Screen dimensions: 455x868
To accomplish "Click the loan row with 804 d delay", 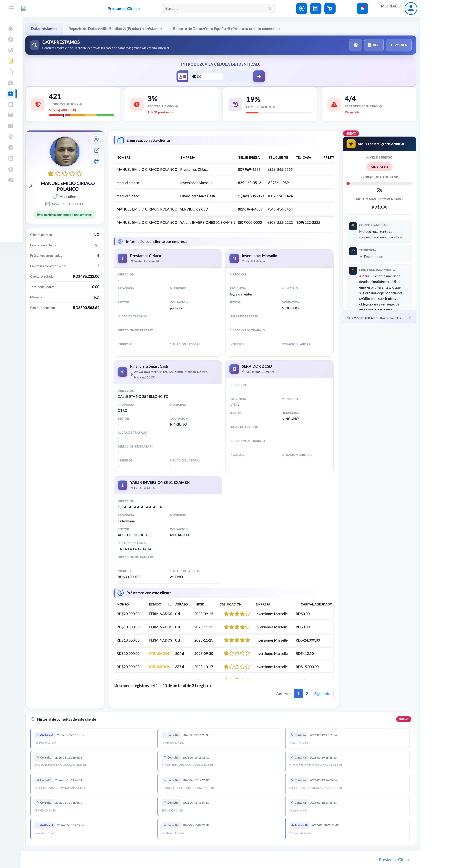I will point(224,653).
